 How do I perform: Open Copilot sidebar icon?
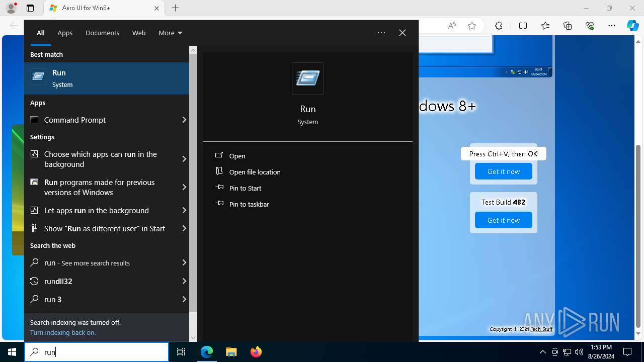[632, 26]
